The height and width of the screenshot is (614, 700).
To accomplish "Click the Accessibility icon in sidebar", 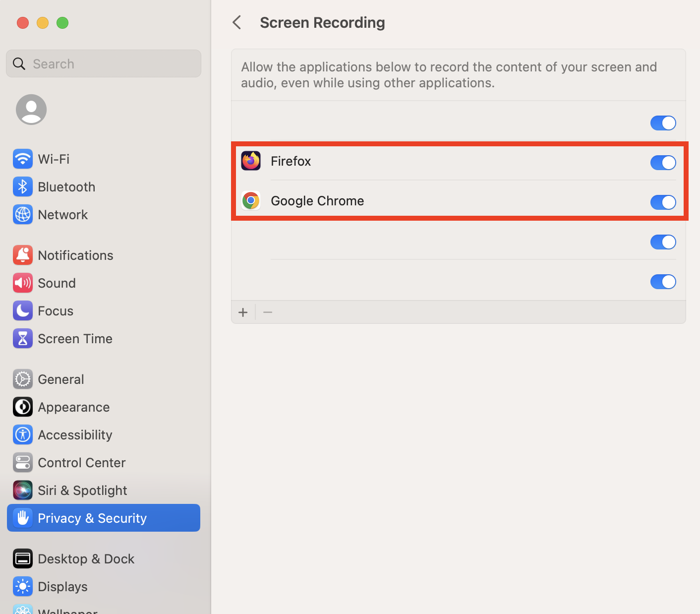I will [x=23, y=435].
